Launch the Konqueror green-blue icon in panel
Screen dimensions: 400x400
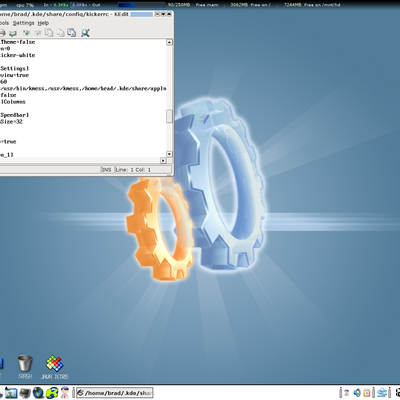click(52, 393)
